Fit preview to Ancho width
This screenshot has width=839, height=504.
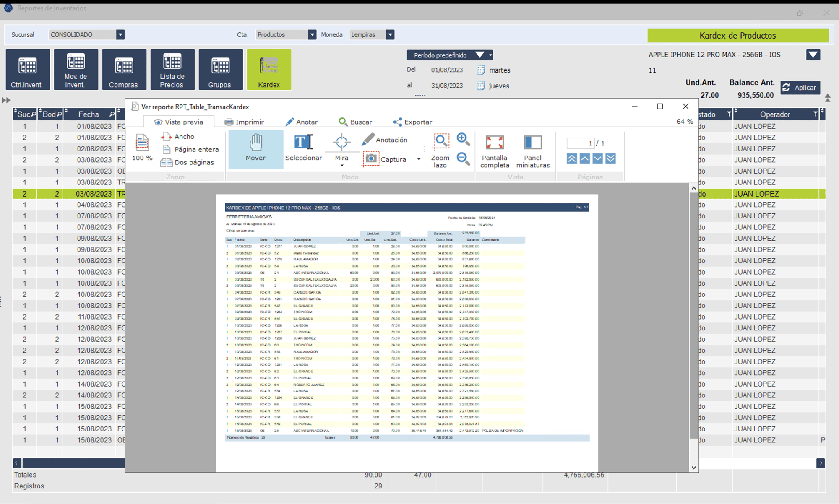[x=178, y=137]
